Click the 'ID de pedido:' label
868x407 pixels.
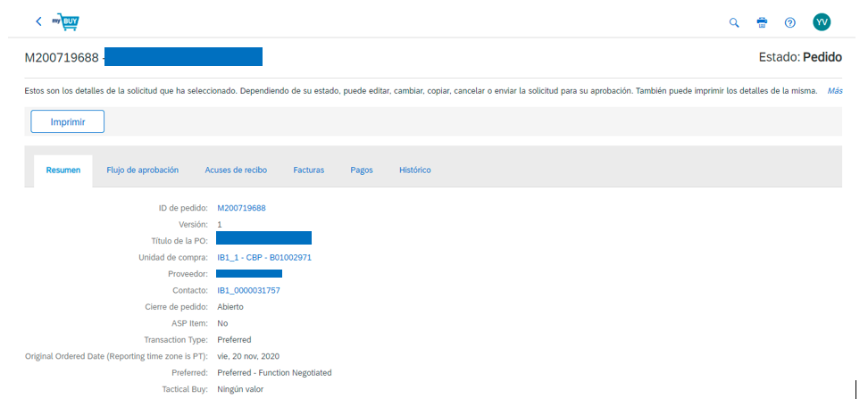[x=183, y=209]
